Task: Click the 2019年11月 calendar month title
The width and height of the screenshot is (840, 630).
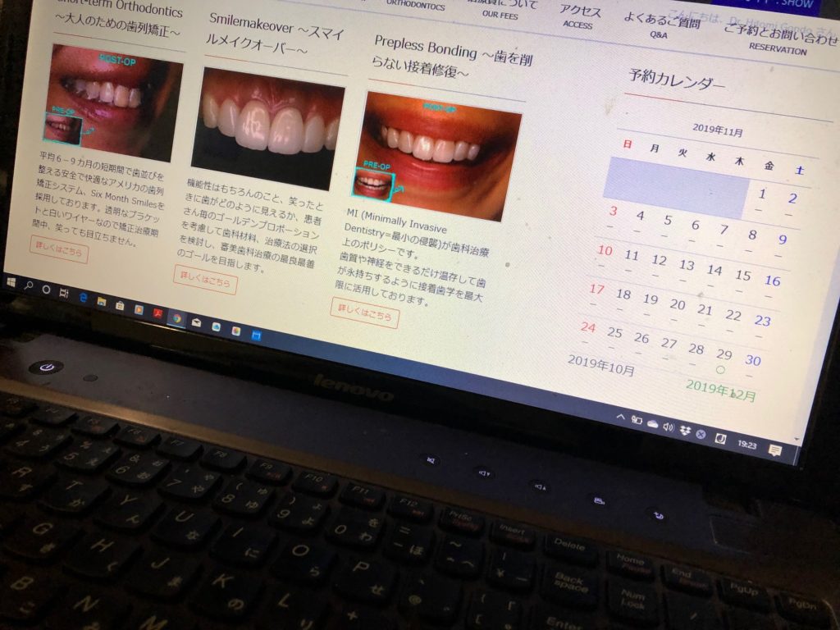Action: point(717,130)
